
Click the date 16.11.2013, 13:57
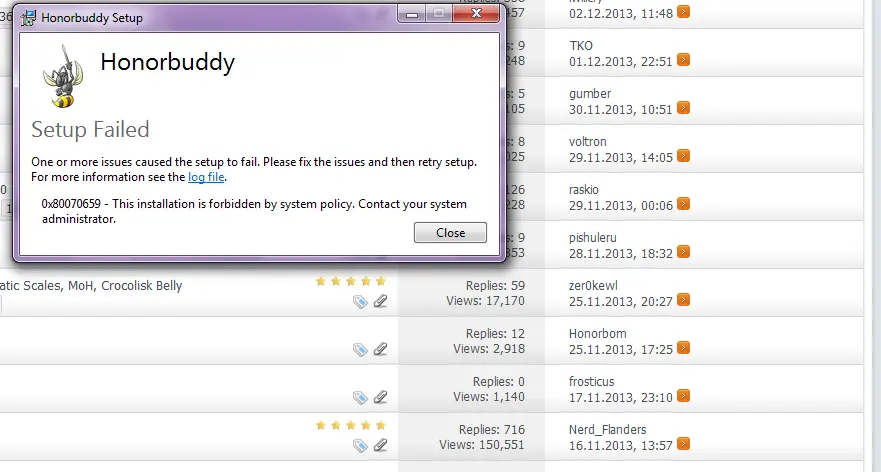coord(620,446)
